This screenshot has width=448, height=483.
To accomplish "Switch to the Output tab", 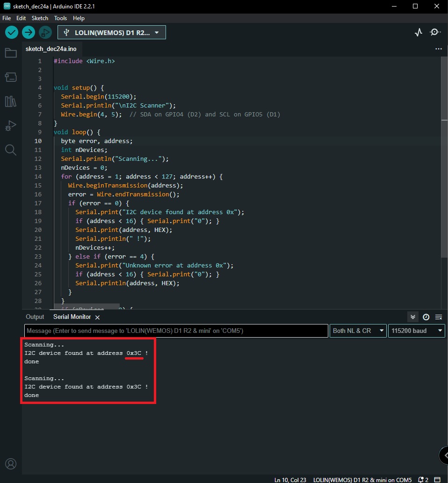I will pyautogui.click(x=35, y=317).
